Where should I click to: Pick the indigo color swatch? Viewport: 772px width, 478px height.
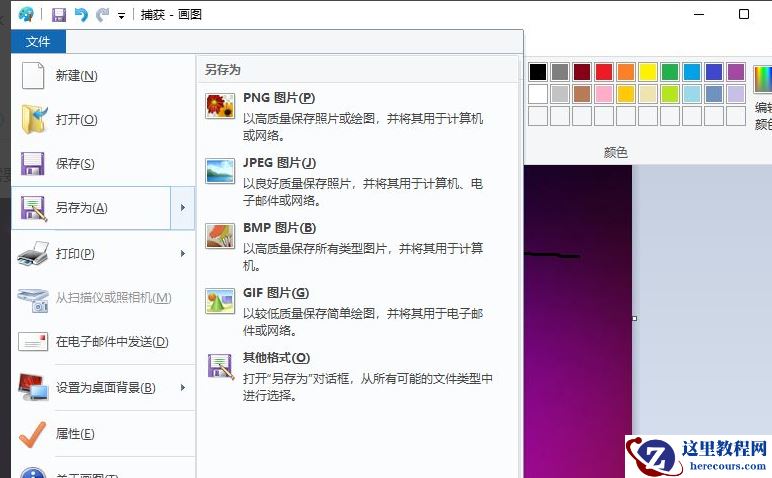coord(714,72)
